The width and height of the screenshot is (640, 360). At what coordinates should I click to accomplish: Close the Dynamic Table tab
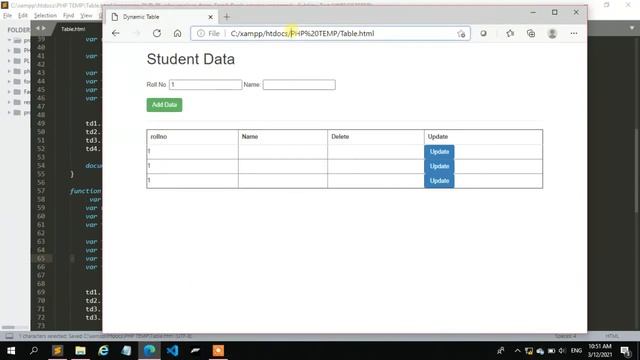(x=210, y=17)
